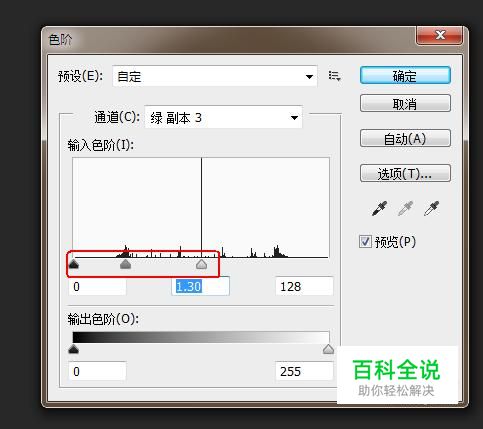The image size is (483, 429).
Task: Select the white point eyedropper
Action: 431,208
